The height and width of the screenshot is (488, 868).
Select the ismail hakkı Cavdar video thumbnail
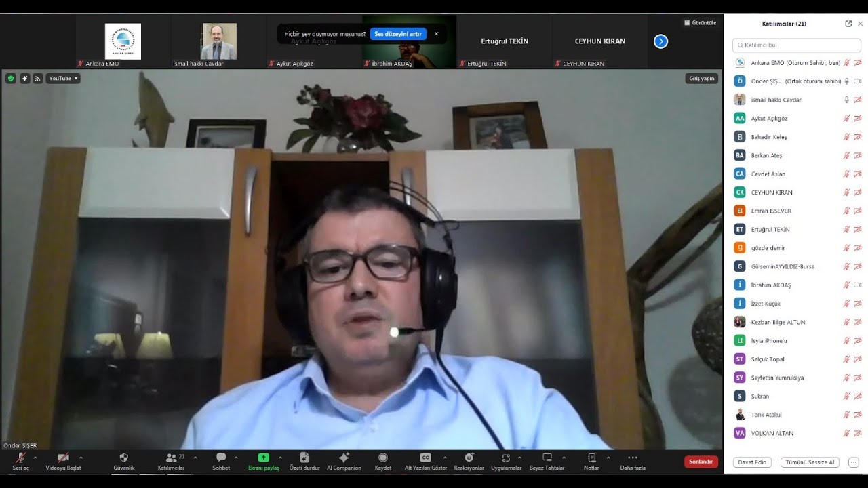coord(218,41)
